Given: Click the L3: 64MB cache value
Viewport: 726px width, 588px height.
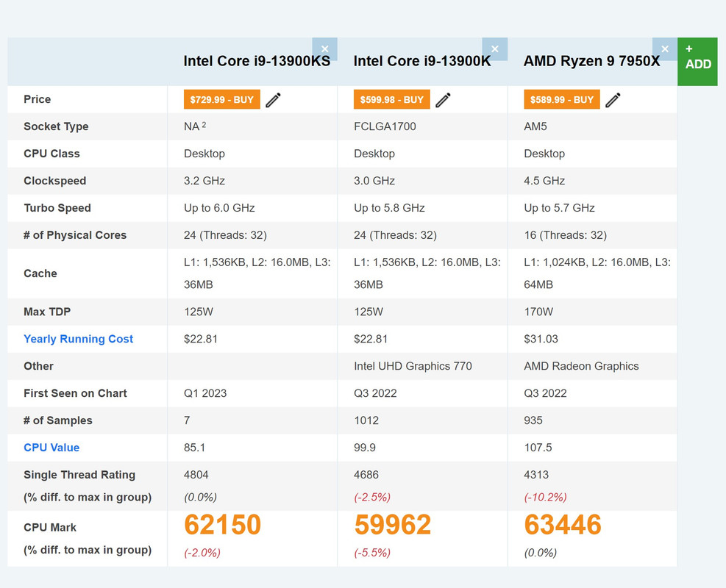Looking at the screenshot, I should 597,273.
